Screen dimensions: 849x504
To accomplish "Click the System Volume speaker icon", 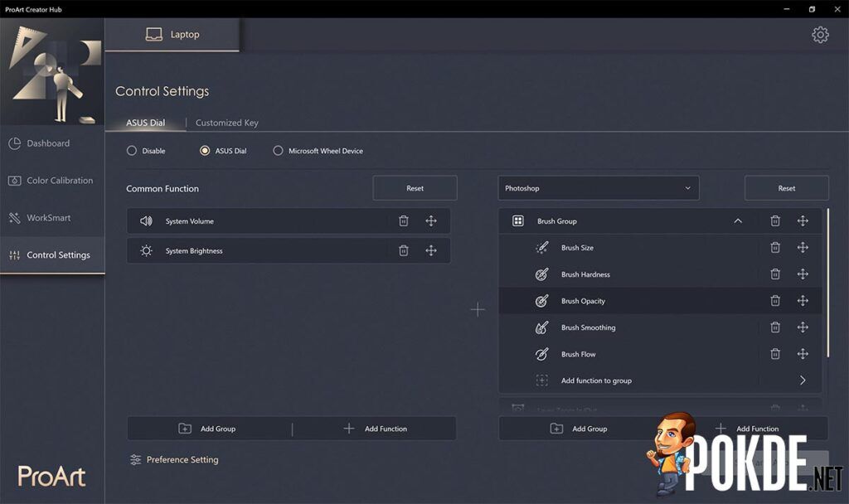I will click(x=146, y=220).
